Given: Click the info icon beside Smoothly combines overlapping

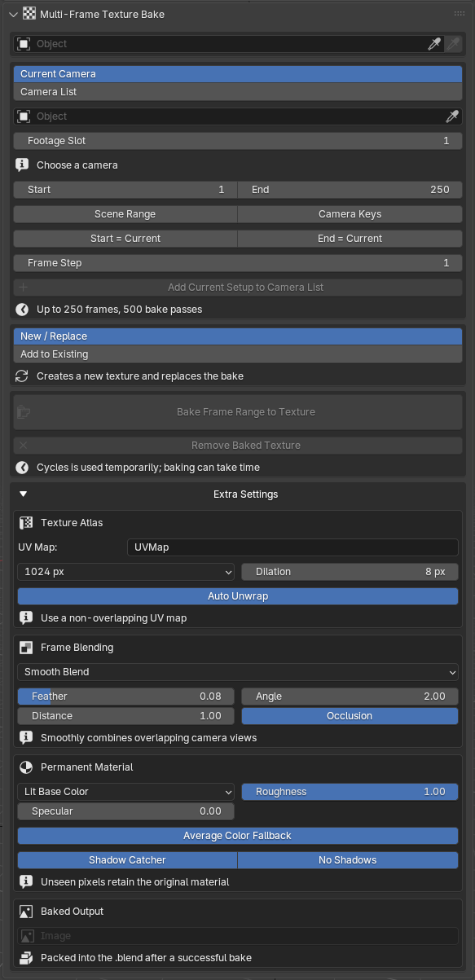Looking at the screenshot, I should (x=27, y=738).
